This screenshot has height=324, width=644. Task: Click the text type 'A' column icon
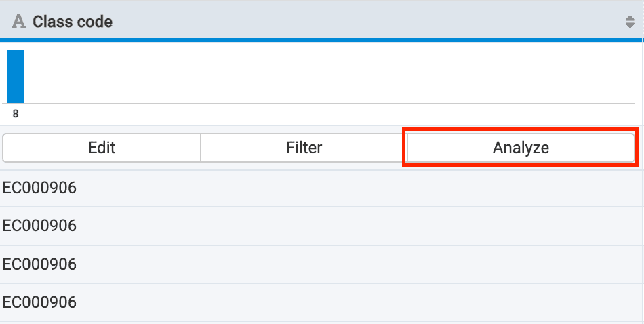[x=18, y=22]
